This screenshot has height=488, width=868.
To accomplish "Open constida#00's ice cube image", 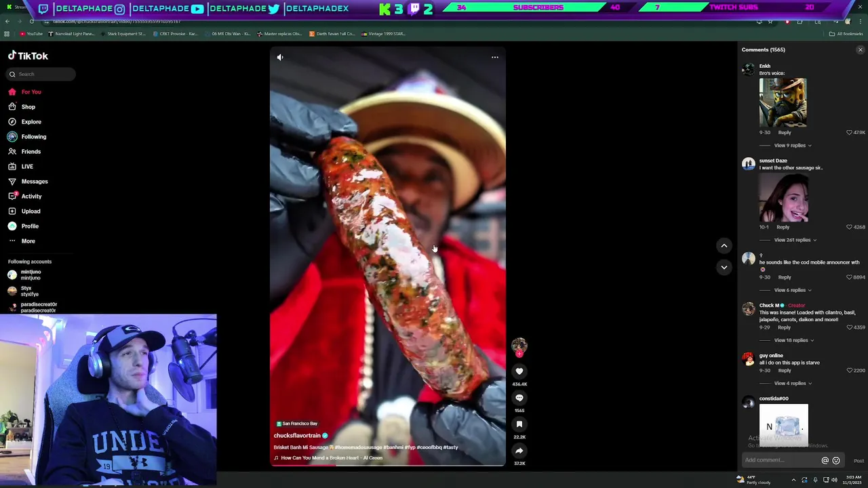I will [x=783, y=426].
